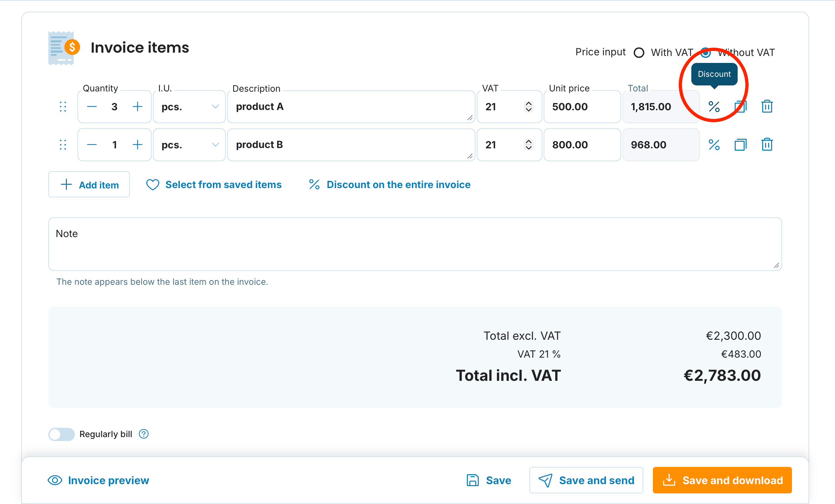
Task: Click the quantity value 1
Action: tap(115, 145)
